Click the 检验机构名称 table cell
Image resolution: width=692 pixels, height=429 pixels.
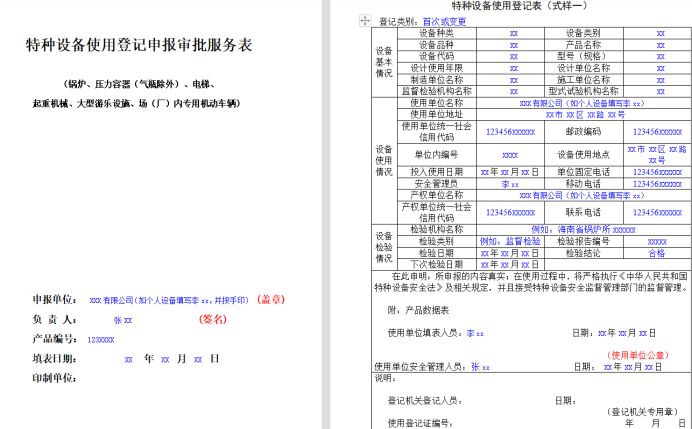pos(437,230)
